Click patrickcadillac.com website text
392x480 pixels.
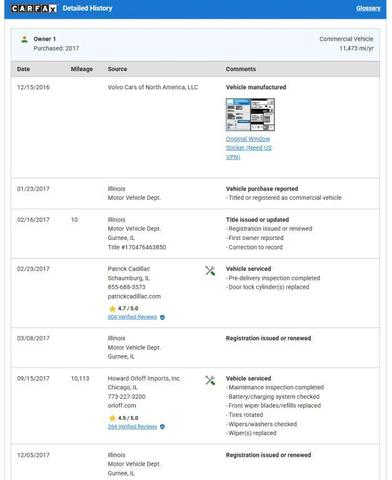(x=134, y=296)
